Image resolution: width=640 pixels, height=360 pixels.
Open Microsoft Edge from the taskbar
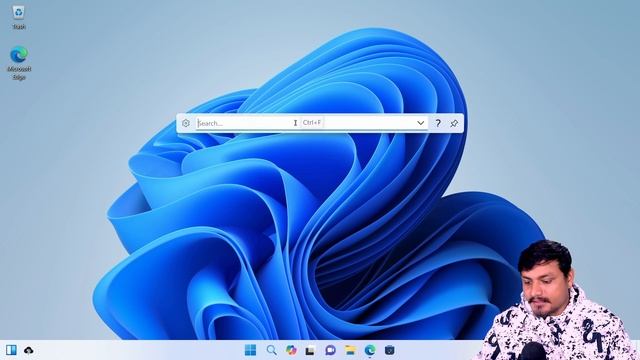click(370, 350)
